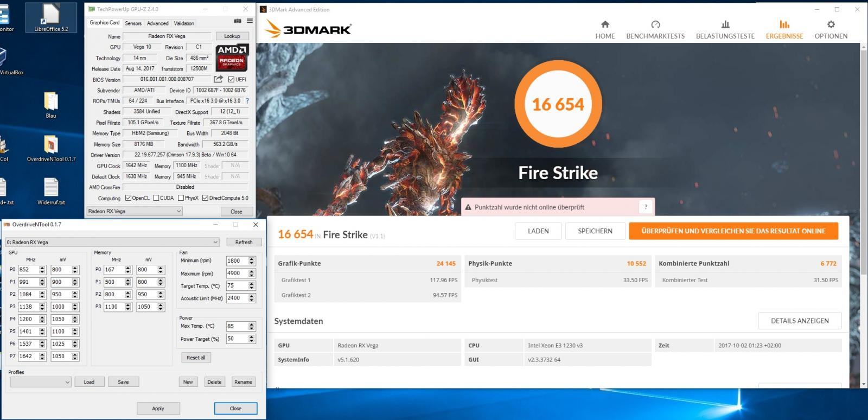
Task: Click the Load profile button
Action: (x=89, y=382)
